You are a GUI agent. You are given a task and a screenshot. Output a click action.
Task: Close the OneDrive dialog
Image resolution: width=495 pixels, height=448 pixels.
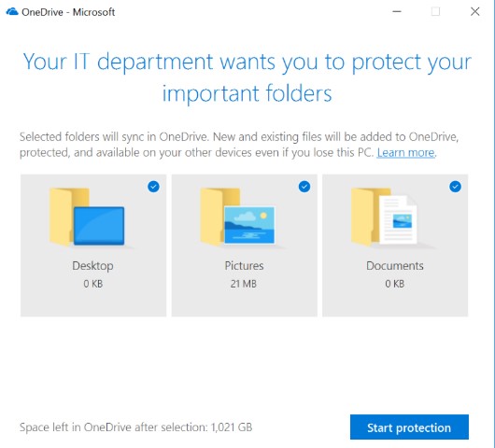[x=474, y=12]
